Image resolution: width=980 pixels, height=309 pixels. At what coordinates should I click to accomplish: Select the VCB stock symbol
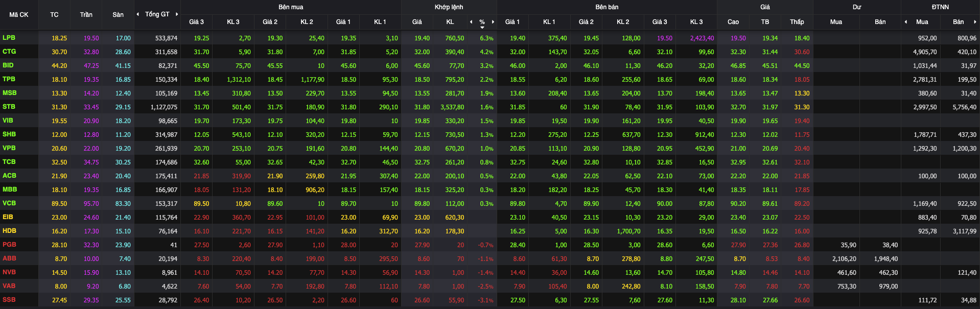tap(9, 203)
